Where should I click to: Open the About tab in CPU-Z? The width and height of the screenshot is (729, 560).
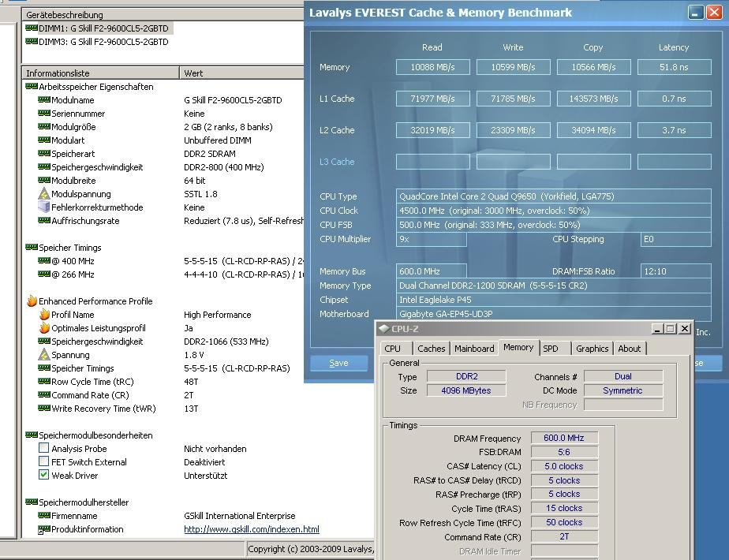(629, 349)
